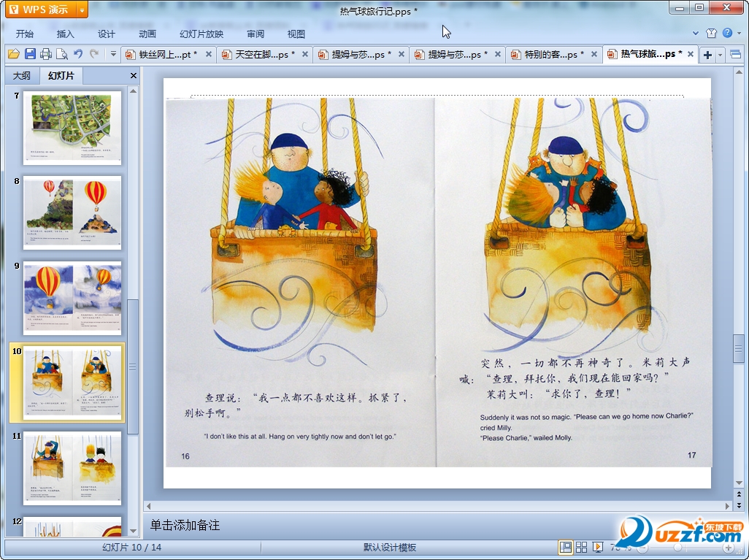Image resolution: width=749 pixels, height=560 pixels.
Task: Open the 插入 menu tab
Action: [x=66, y=34]
